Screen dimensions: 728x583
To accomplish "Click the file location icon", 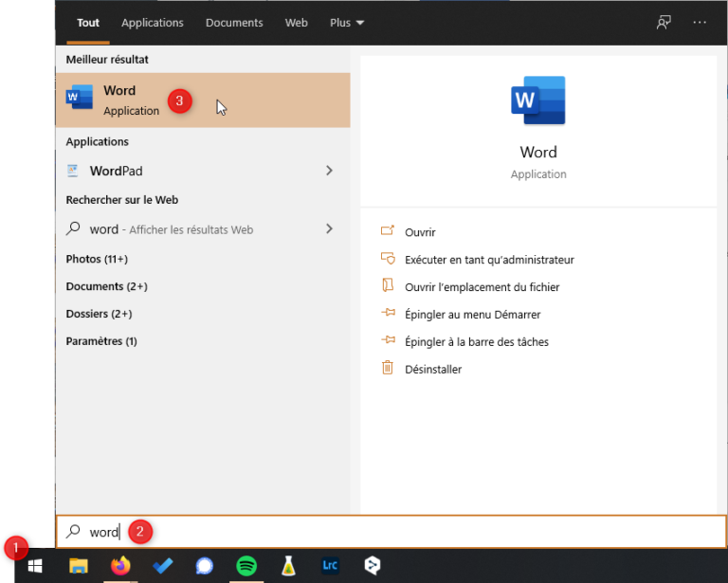I will [388, 285].
